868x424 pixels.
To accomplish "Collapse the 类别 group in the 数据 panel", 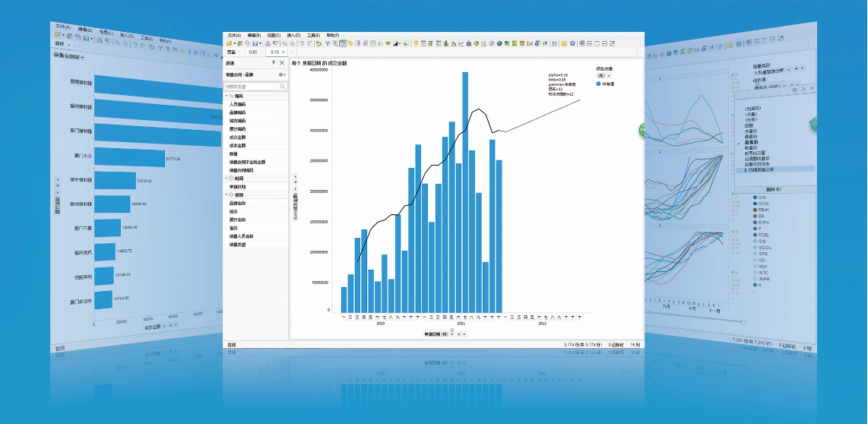I will click(x=226, y=195).
